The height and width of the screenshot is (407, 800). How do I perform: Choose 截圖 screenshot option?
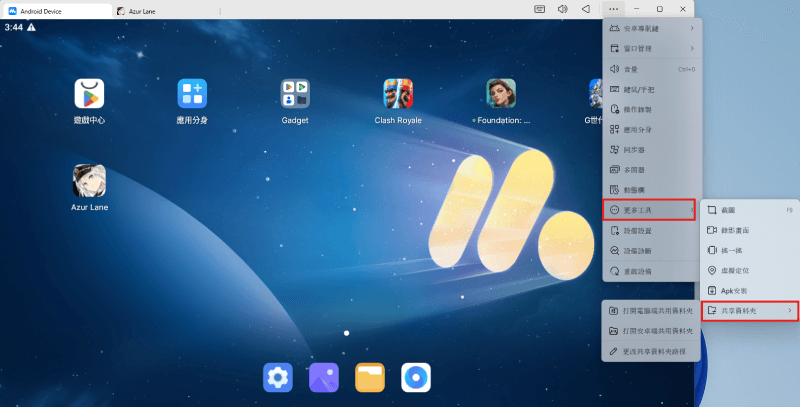pyautogui.click(x=749, y=210)
